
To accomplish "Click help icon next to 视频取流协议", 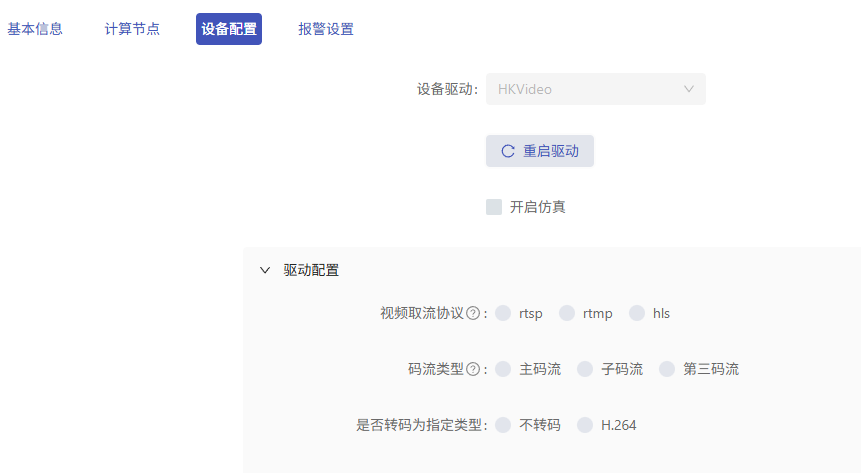I will click(x=473, y=313).
